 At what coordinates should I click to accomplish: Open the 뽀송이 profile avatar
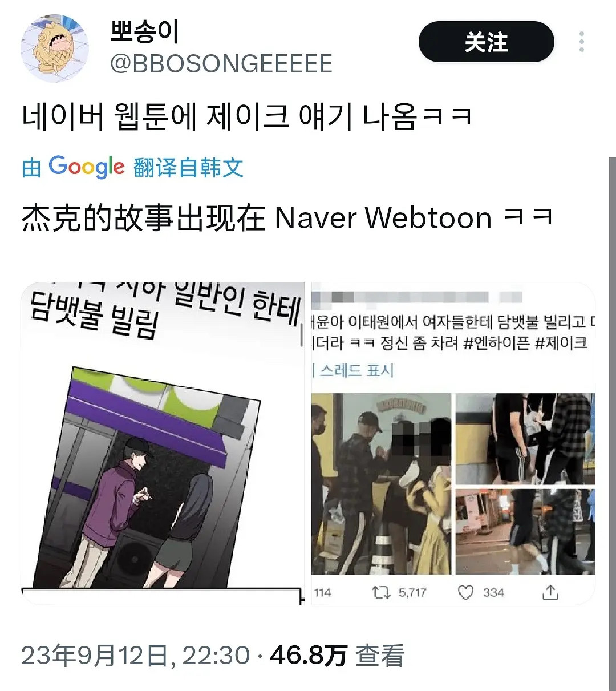(55, 49)
